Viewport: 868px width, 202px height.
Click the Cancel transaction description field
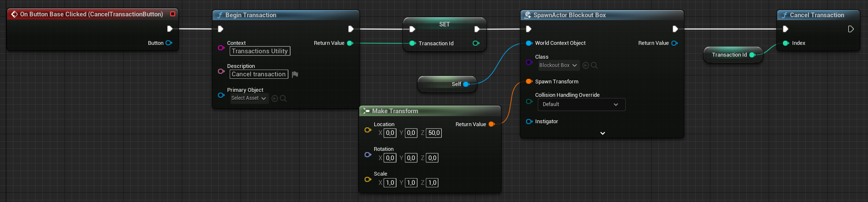(x=259, y=74)
